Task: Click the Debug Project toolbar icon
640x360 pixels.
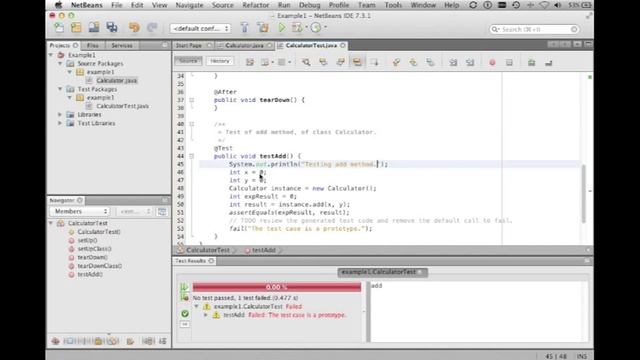Action: click(297, 28)
